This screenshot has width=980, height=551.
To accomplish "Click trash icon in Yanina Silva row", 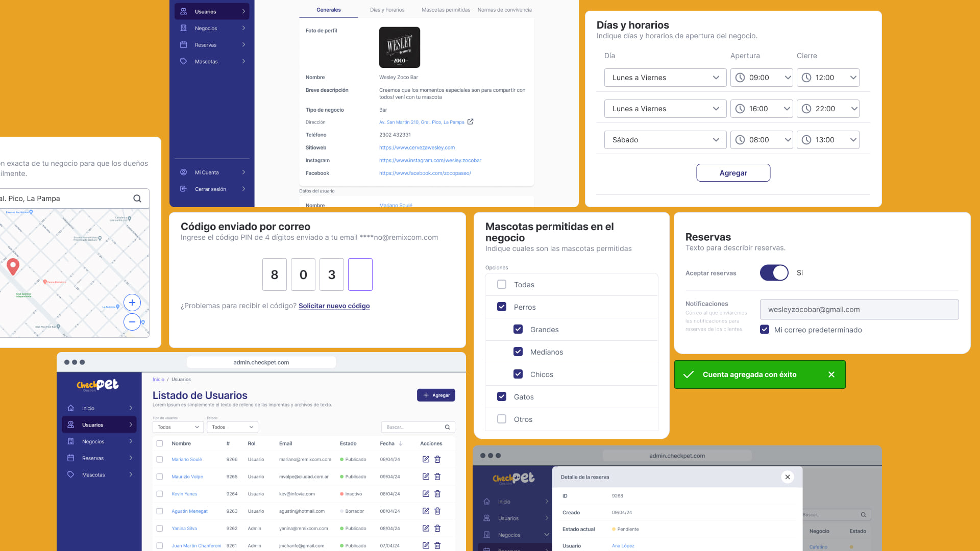I will (x=437, y=529).
